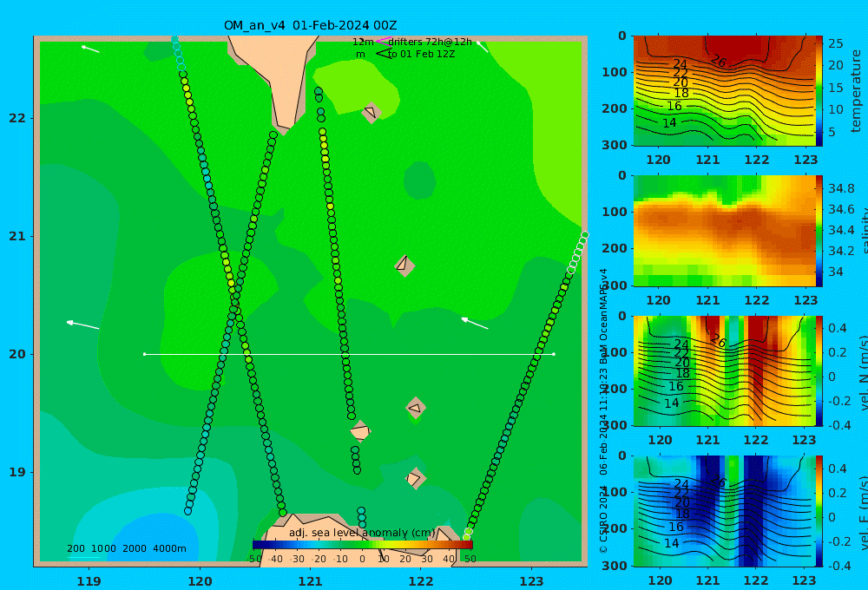
Task: Click the main map longitude label 121
Action: pos(311,581)
